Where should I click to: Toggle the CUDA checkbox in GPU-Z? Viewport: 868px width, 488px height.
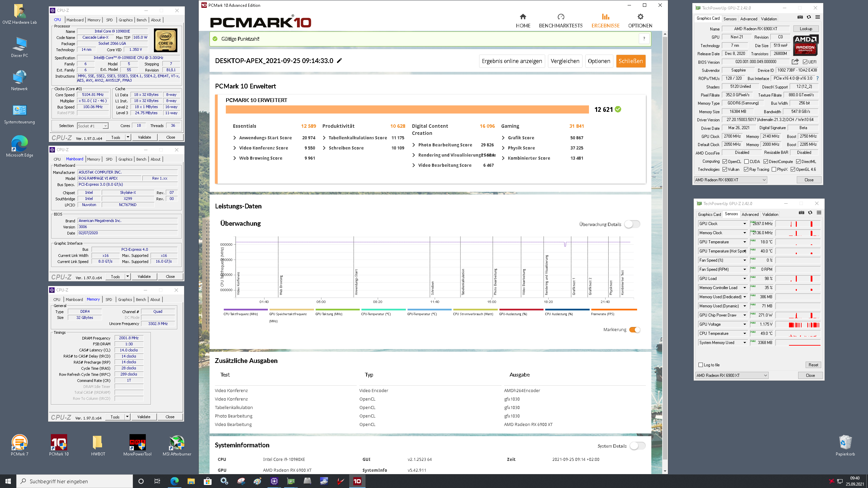pyautogui.click(x=746, y=162)
